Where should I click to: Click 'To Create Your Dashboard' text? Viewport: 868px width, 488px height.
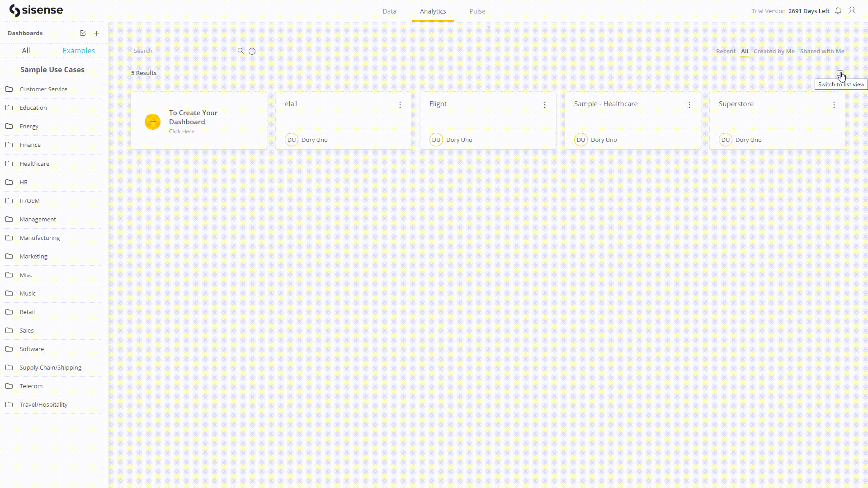pyautogui.click(x=193, y=117)
